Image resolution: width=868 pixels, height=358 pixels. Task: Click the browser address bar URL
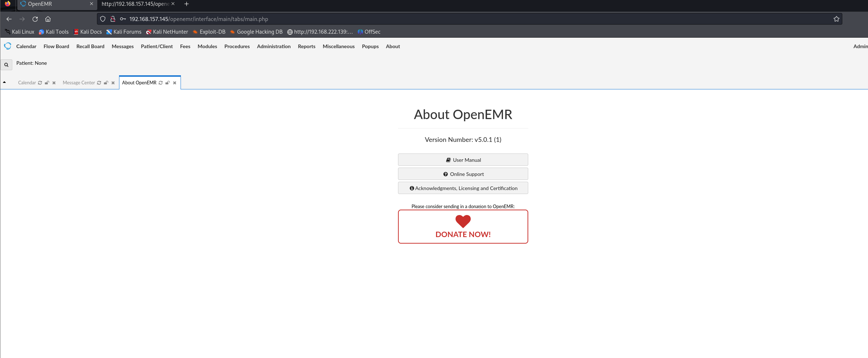tap(199, 19)
